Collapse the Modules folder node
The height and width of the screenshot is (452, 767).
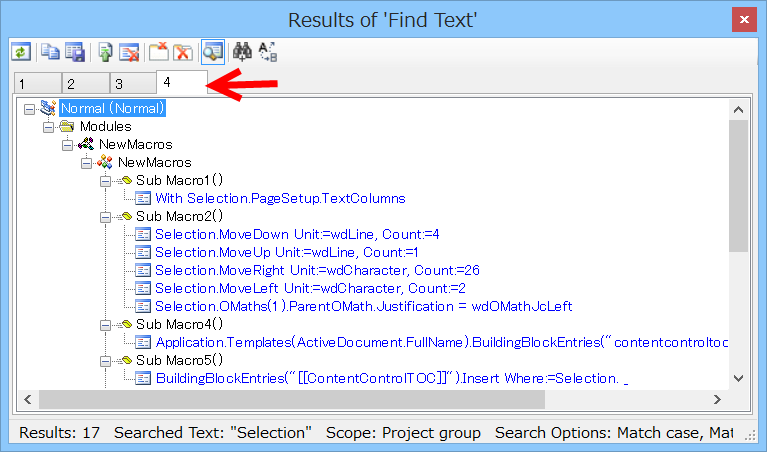pyautogui.click(x=48, y=126)
